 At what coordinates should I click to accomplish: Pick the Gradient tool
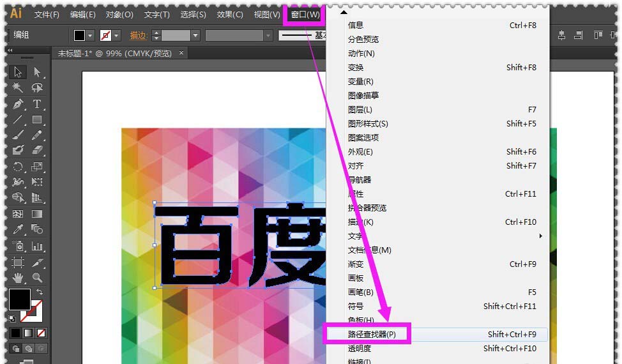(37, 214)
